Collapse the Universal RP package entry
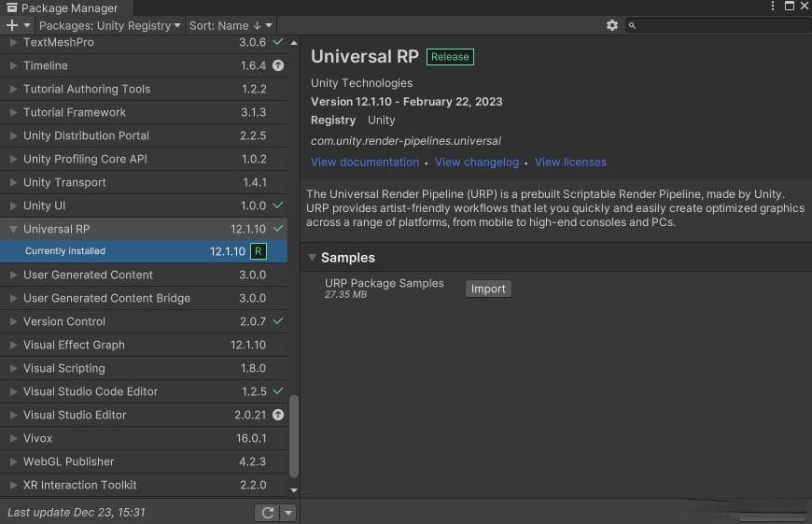This screenshot has height=524, width=812. pos(13,229)
